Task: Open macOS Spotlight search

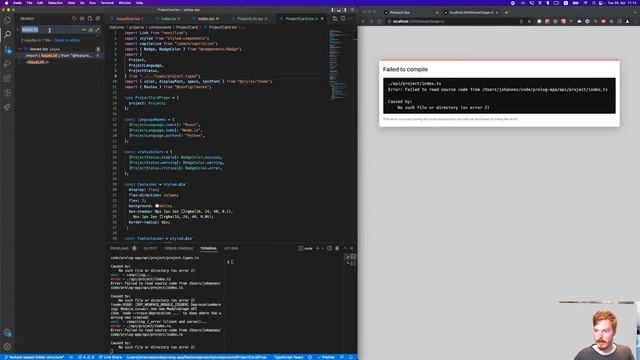Action: 594,3
